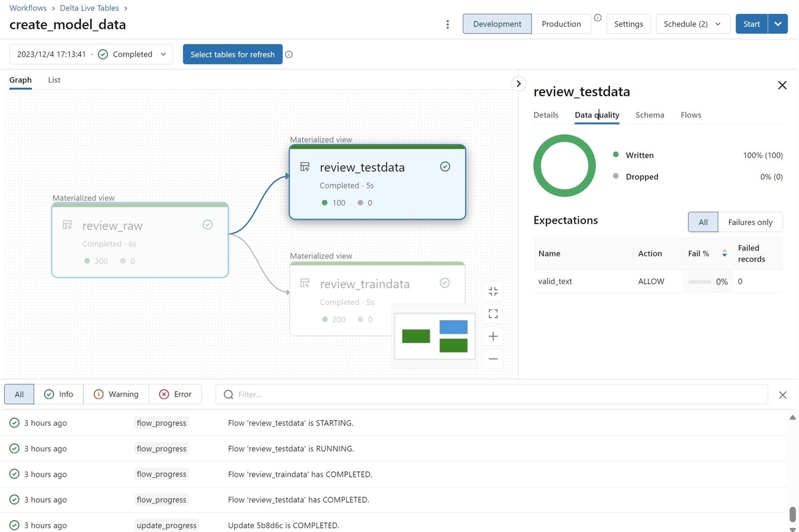
Task: Switch to the List tab
Action: pyautogui.click(x=54, y=80)
